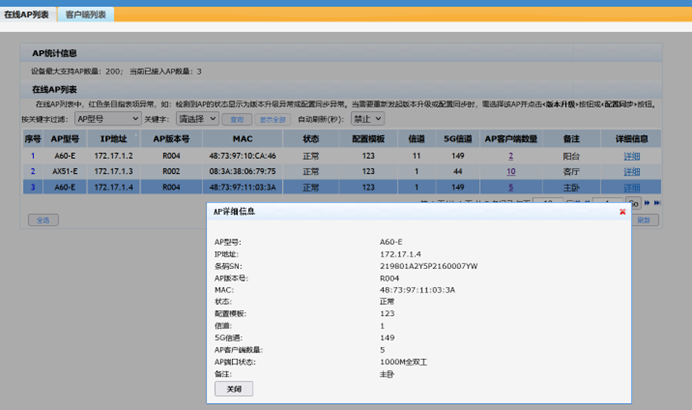Viewport: 692px width, 410px height.
Task: Click the 查询 search button
Action: coord(237,120)
